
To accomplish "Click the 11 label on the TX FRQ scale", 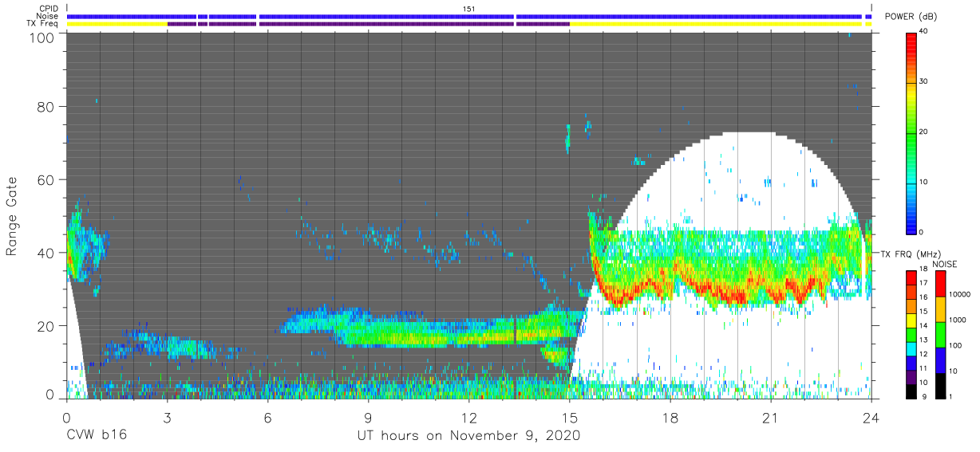I will coord(923,369).
